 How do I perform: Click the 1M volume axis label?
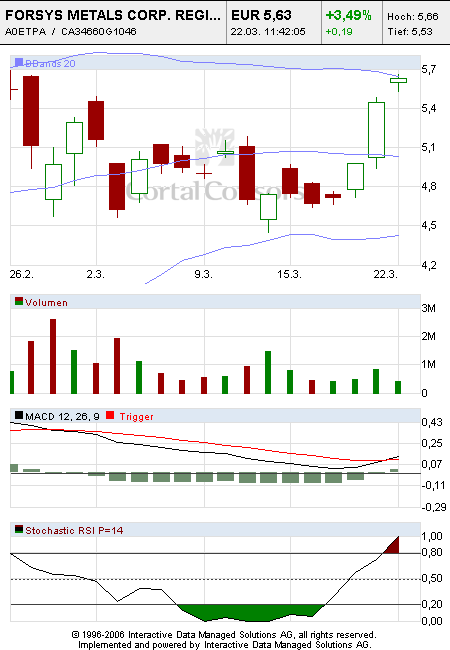pyautogui.click(x=428, y=364)
